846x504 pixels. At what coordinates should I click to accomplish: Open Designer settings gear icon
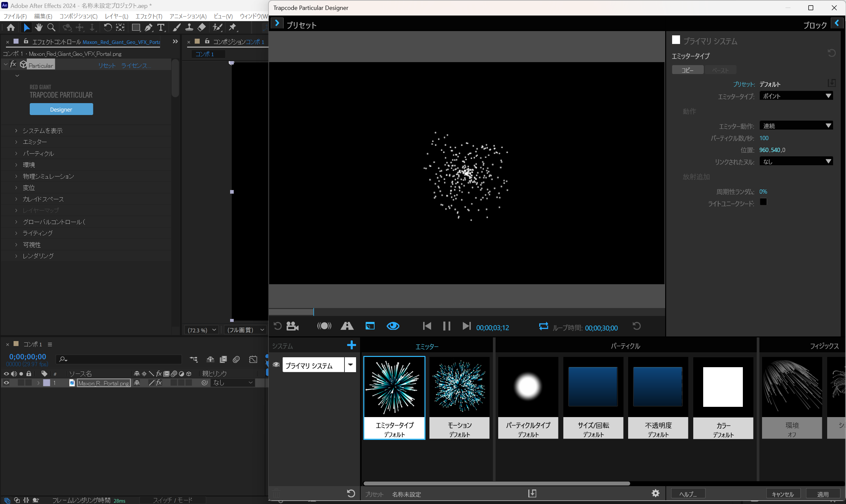click(x=656, y=493)
